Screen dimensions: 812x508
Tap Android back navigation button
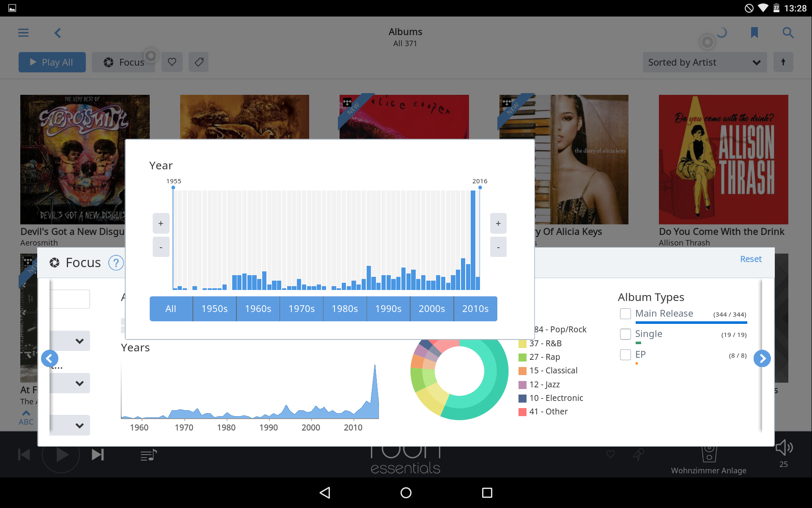[325, 492]
